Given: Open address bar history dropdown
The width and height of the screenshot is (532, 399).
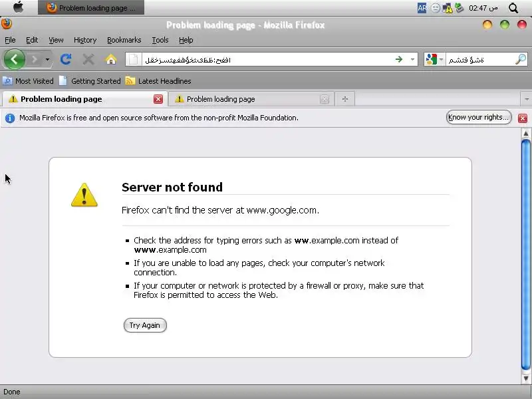Looking at the screenshot, I should [412, 59].
